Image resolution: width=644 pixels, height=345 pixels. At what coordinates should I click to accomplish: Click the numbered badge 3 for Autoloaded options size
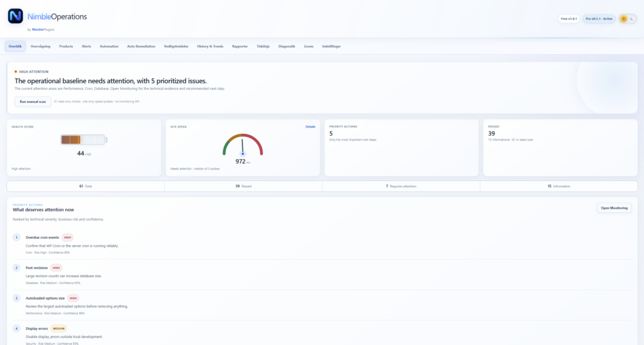coord(16,298)
